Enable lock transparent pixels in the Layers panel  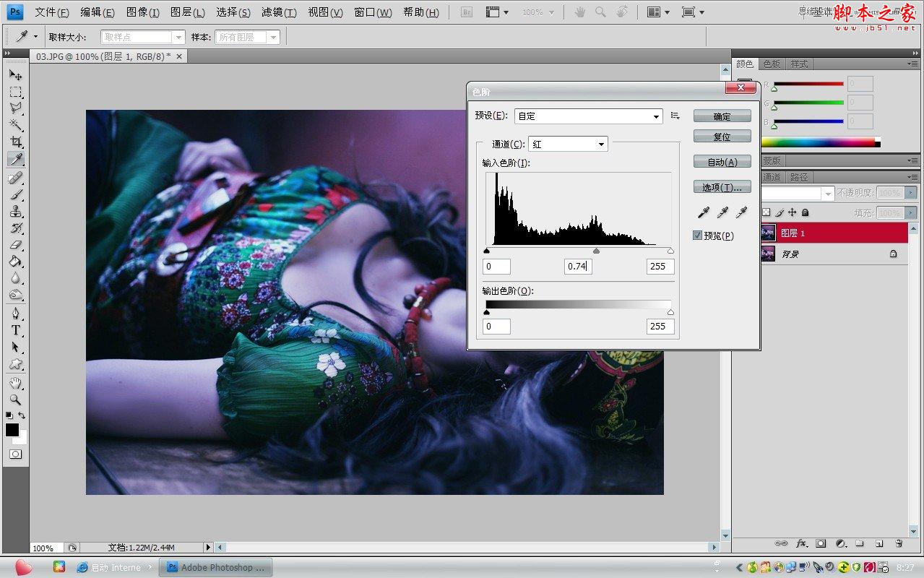tap(767, 212)
